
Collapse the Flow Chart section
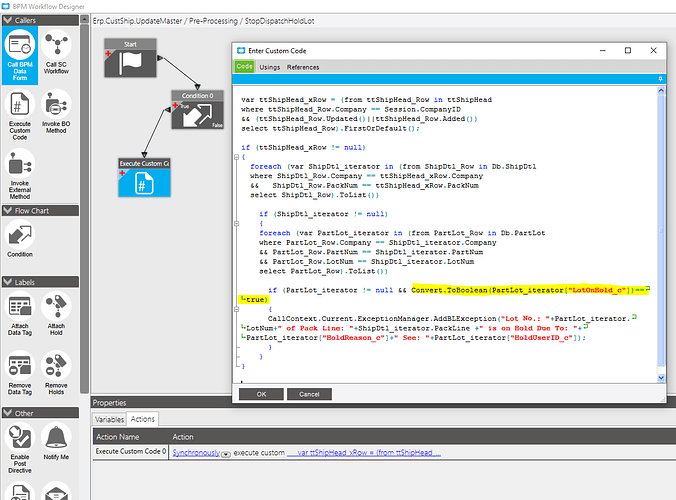pyautogui.click(x=7, y=210)
